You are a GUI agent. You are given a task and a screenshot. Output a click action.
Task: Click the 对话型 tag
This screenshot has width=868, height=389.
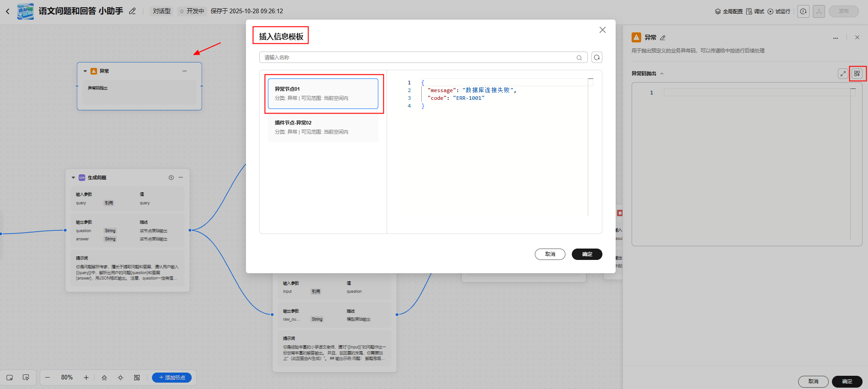pyautogui.click(x=162, y=11)
